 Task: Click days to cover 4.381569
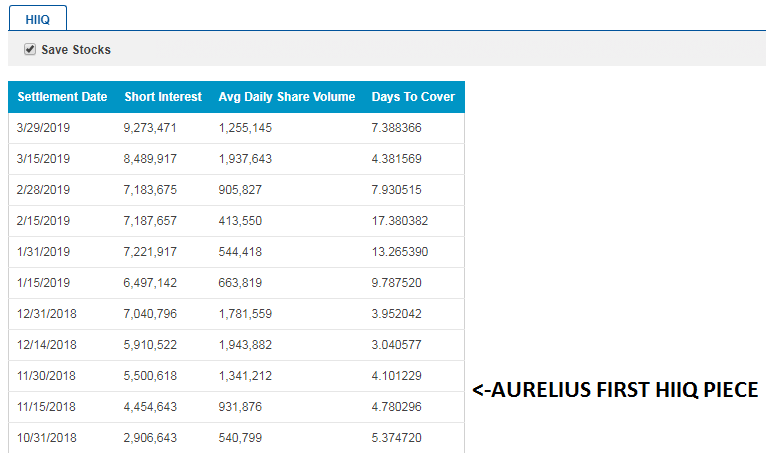(396, 159)
